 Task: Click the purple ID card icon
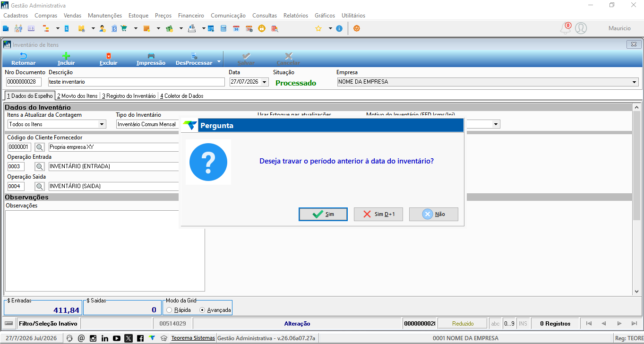31,28
